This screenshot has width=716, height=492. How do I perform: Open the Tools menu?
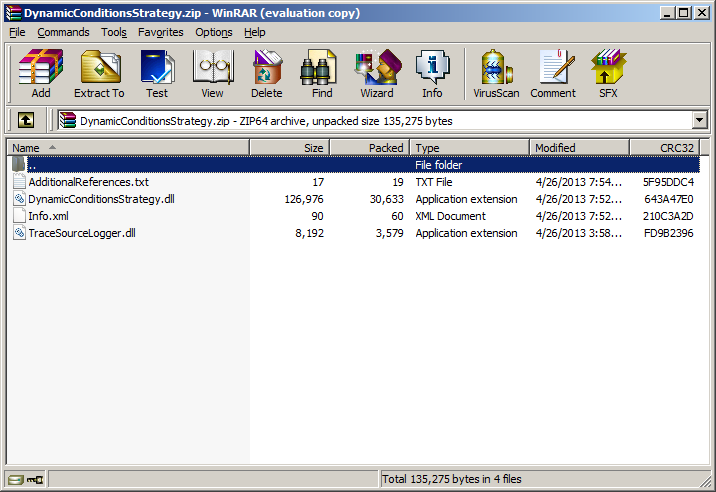(114, 32)
